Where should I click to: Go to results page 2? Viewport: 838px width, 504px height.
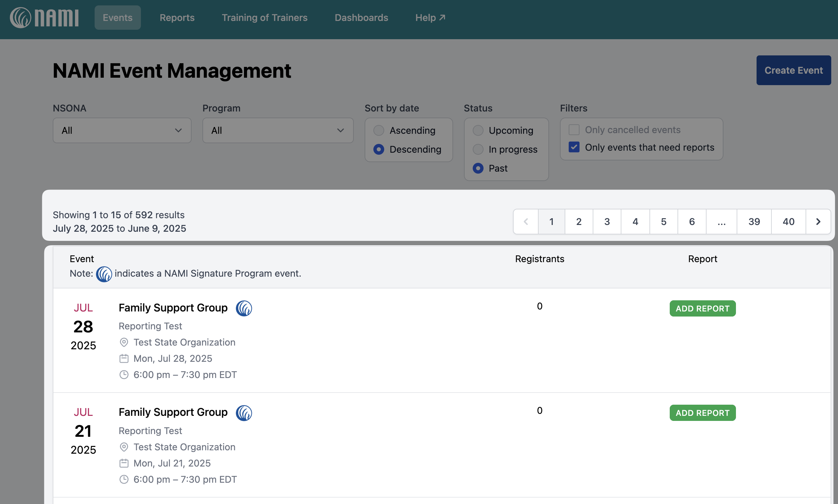[579, 222]
